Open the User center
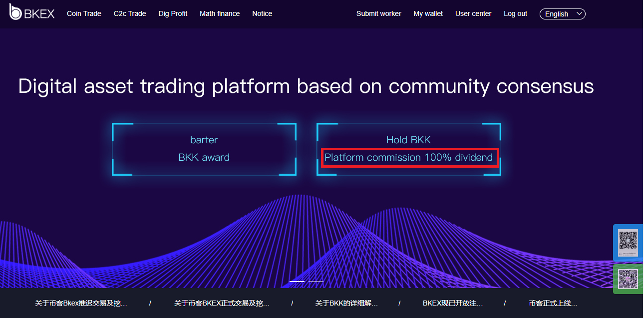Screen dimensions: 644x318 pyautogui.click(x=473, y=13)
